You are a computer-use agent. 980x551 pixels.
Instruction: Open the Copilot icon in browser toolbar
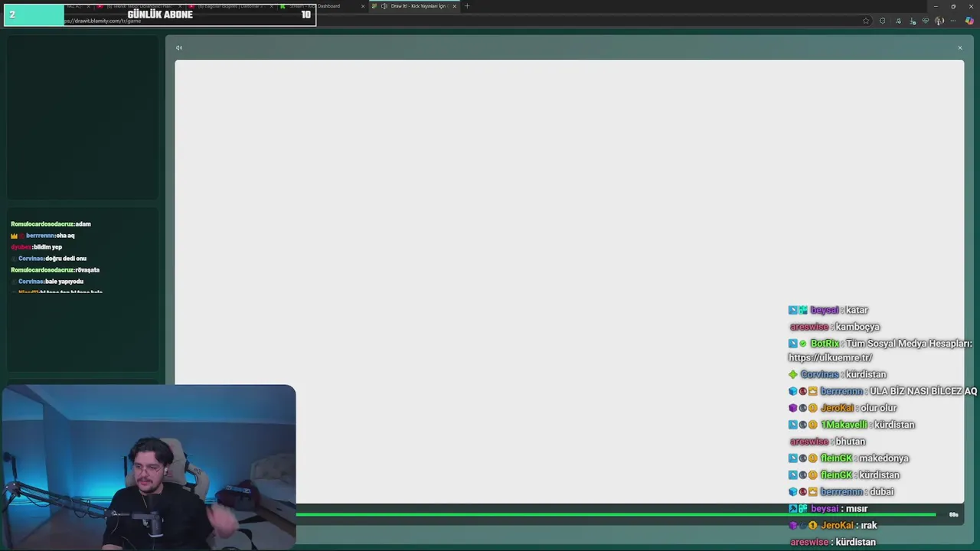[969, 21]
